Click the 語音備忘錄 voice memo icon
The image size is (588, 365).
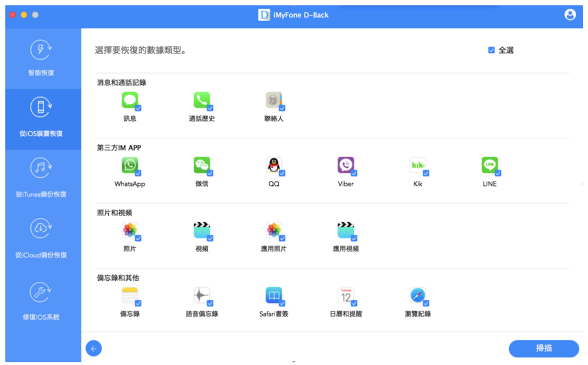(x=202, y=296)
